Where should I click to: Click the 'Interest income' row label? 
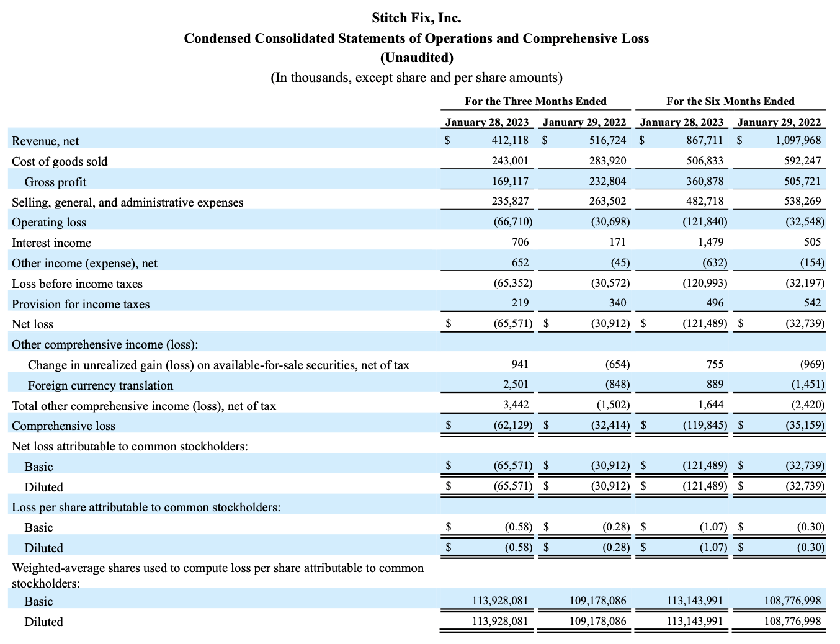click(51, 243)
